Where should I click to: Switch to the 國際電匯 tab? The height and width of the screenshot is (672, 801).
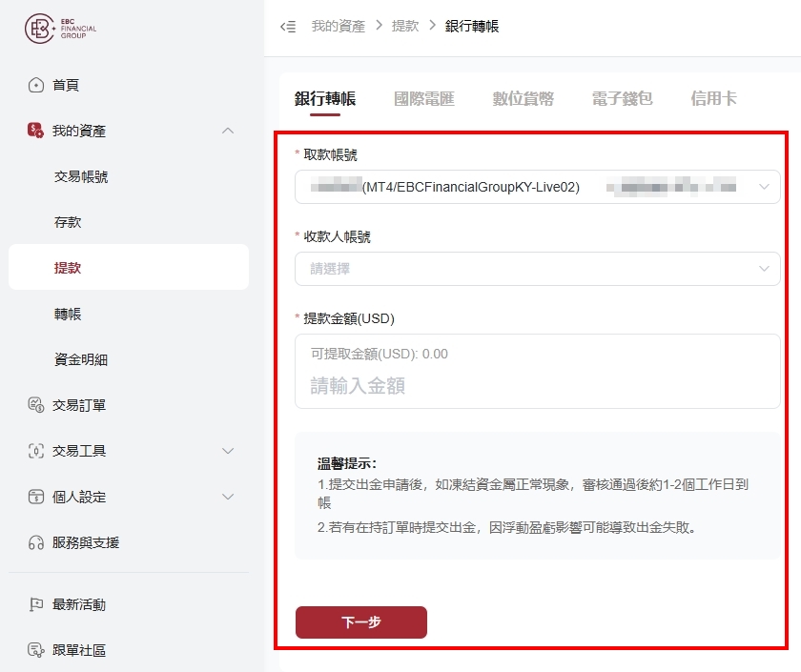pos(424,98)
